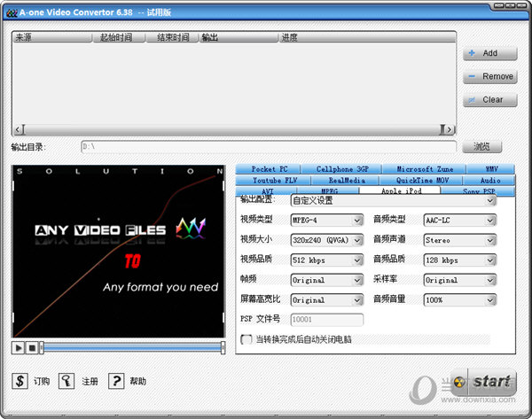Open the 帧频 Original dropdown
532x419 pixels.
coord(357,280)
